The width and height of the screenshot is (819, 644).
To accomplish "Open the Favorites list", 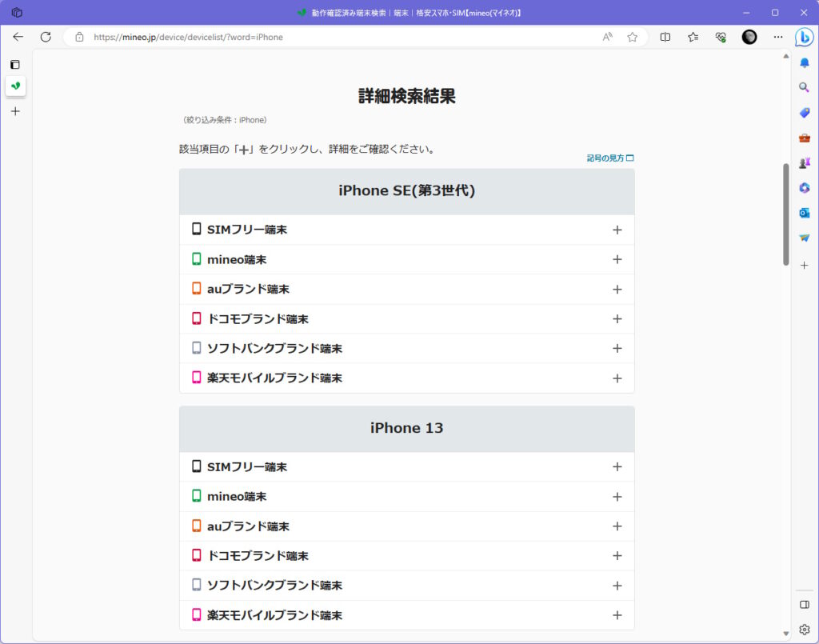I will coord(693,37).
